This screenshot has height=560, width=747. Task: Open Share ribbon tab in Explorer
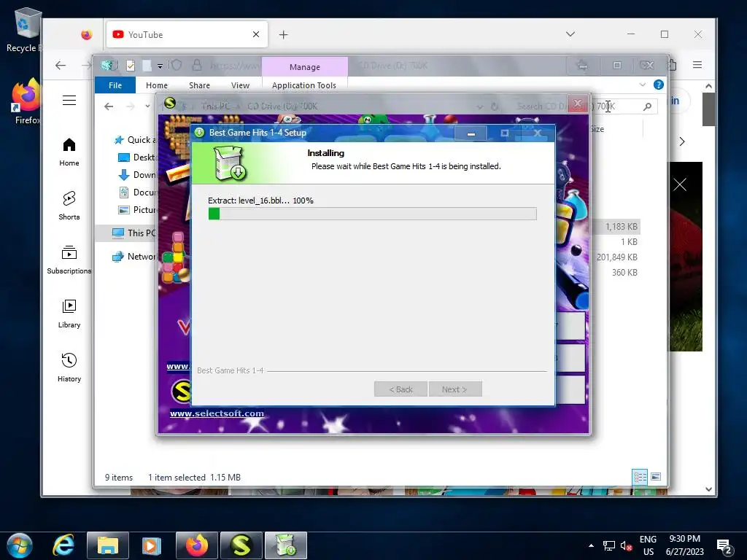coord(199,85)
